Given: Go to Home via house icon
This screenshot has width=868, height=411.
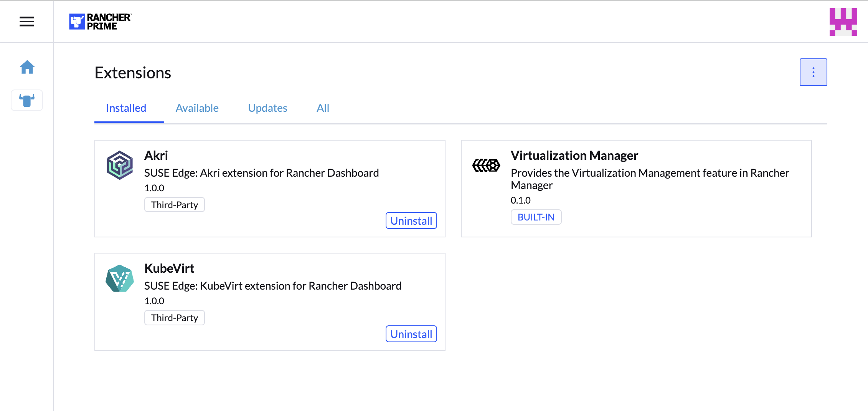Looking at the screenshot, I should pyautogui.click(x=27, y=67).
